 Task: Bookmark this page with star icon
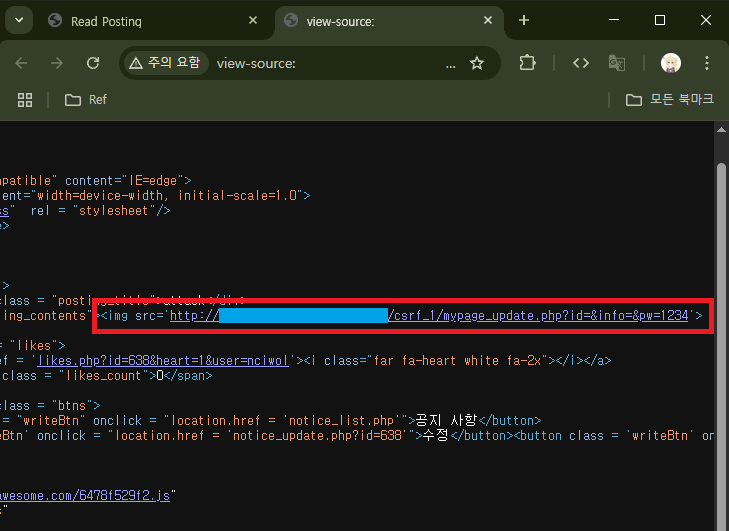pos(477,63)
